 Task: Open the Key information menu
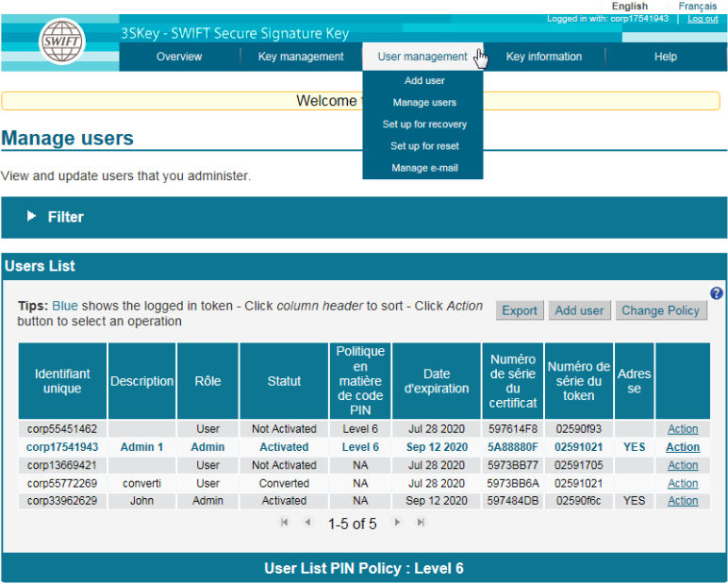(x=544, y=57)
